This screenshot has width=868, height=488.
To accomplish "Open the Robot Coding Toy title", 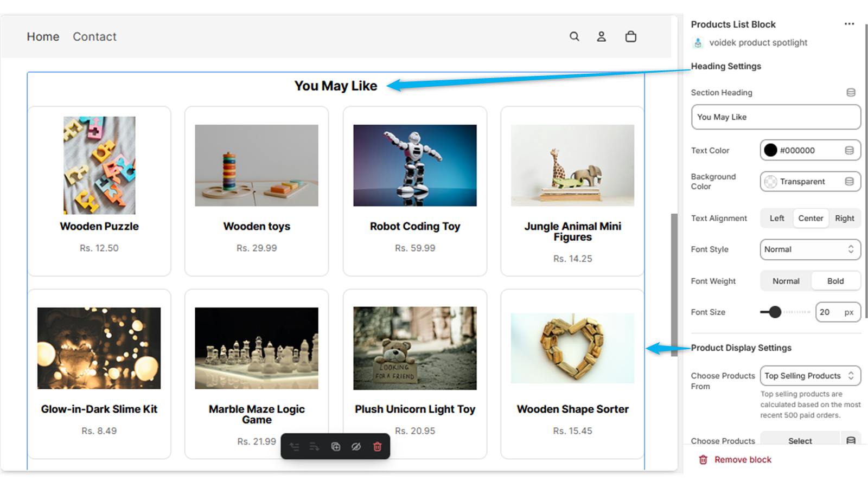I will point(415,226).
